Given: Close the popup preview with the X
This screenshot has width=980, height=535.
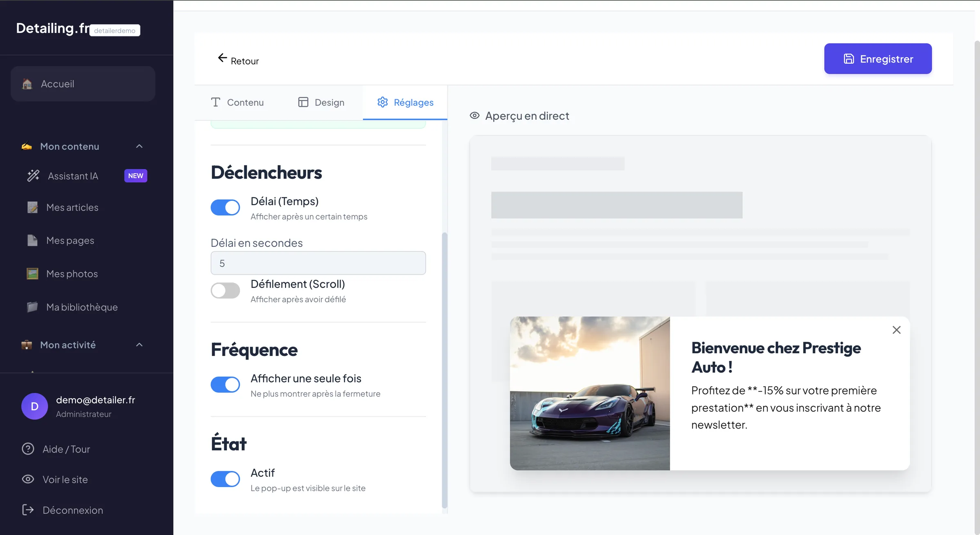Looking at the screenshot, I should pos(896,330).
